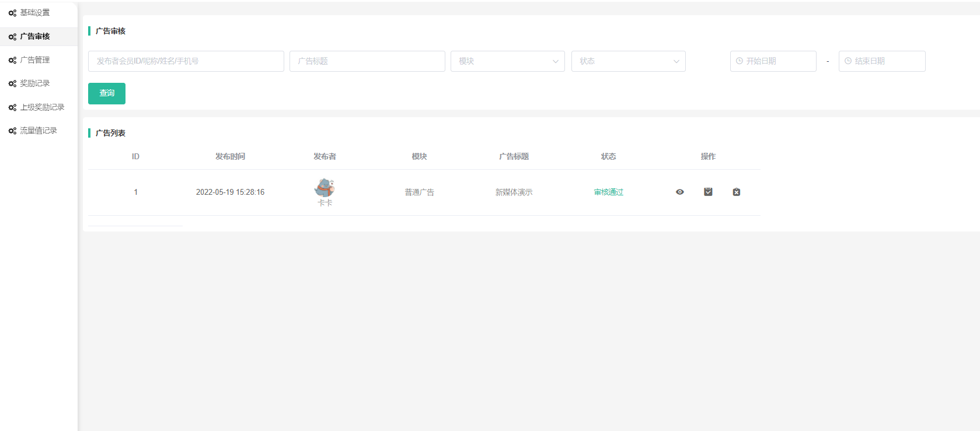The image size is (980, 431).
Task: Click the clipboard X reject icon
Action: click(x=737, y=192)
